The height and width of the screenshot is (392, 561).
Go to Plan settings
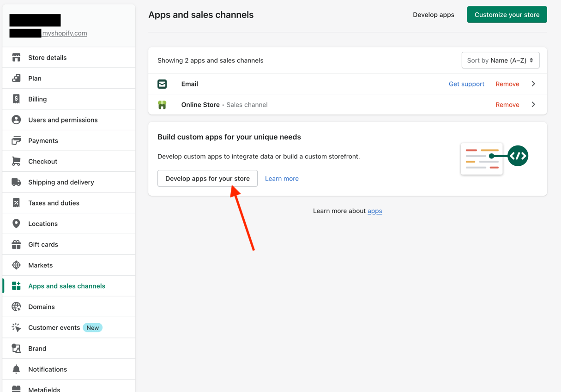[69, 78]
